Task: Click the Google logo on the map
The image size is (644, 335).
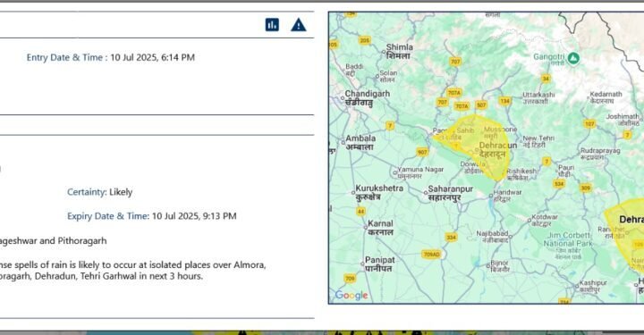Action: tap(352, 295)
